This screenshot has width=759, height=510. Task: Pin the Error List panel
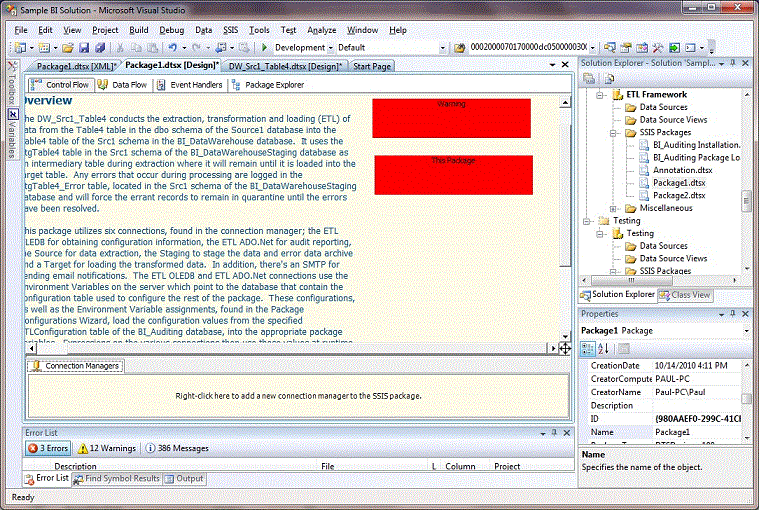[x=555, y=433]
